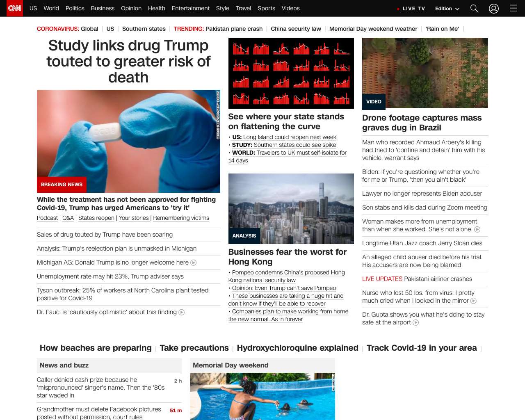Play video icon beside nurse lost 50 lbs headline

(473, 301)
